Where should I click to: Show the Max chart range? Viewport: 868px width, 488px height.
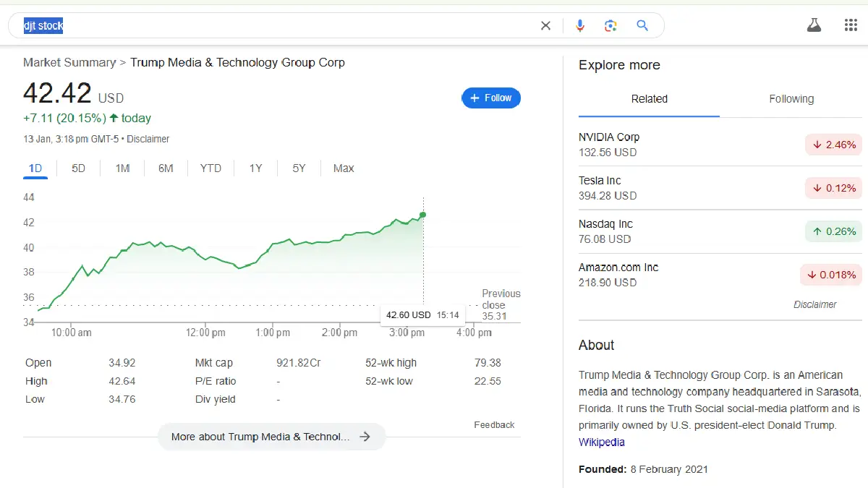(344, 168)
